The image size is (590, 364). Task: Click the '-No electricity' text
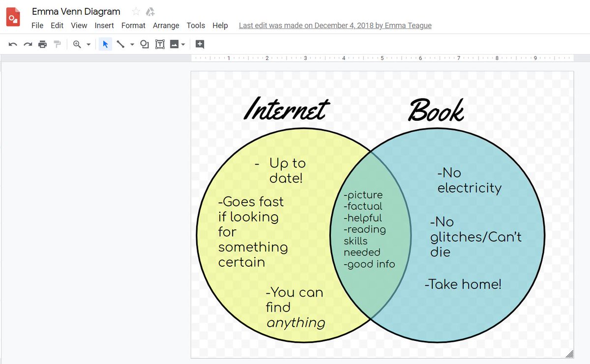pyautogui.click(x=470, y=180)
